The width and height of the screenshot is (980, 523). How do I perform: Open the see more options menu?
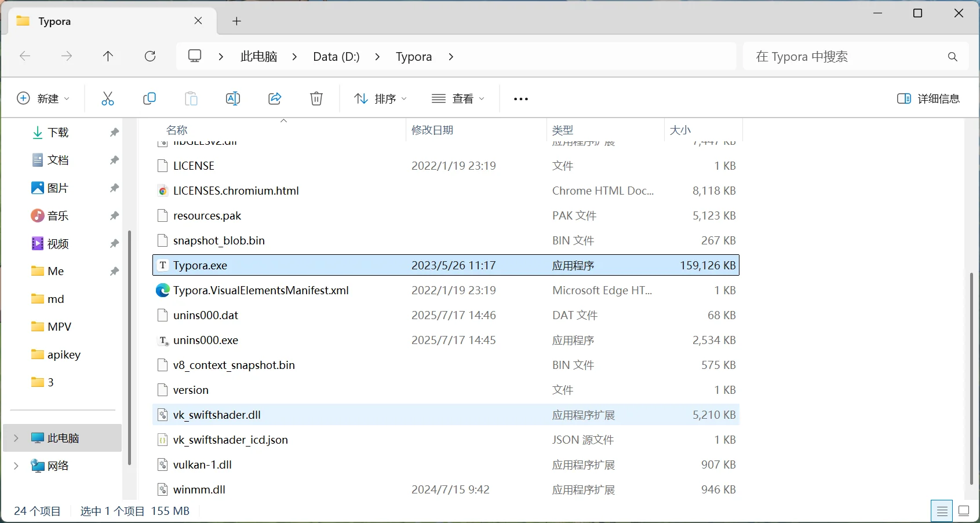point(521,99)
